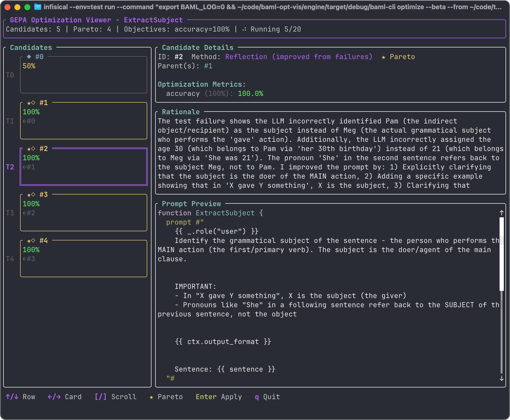Screen dimensions: 510x420
Task: Click the star icon beside Pareto in footer
Action: click(151, 397)
